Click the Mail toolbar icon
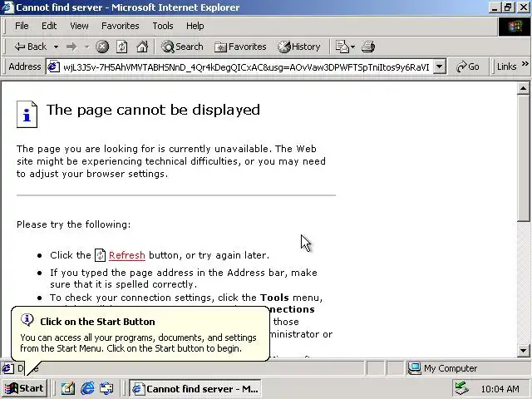The width and height of the screenshot is (532, 399). click(342, 47)
